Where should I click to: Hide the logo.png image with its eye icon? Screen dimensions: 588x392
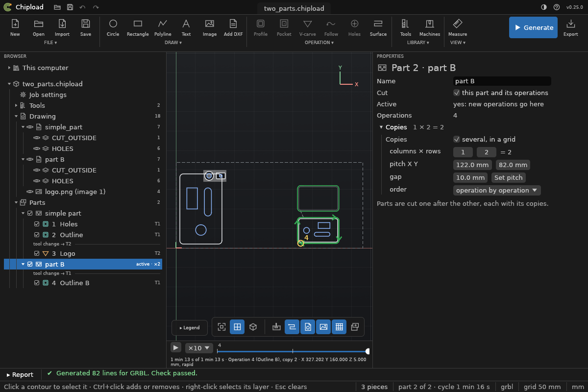click(30, 192)
